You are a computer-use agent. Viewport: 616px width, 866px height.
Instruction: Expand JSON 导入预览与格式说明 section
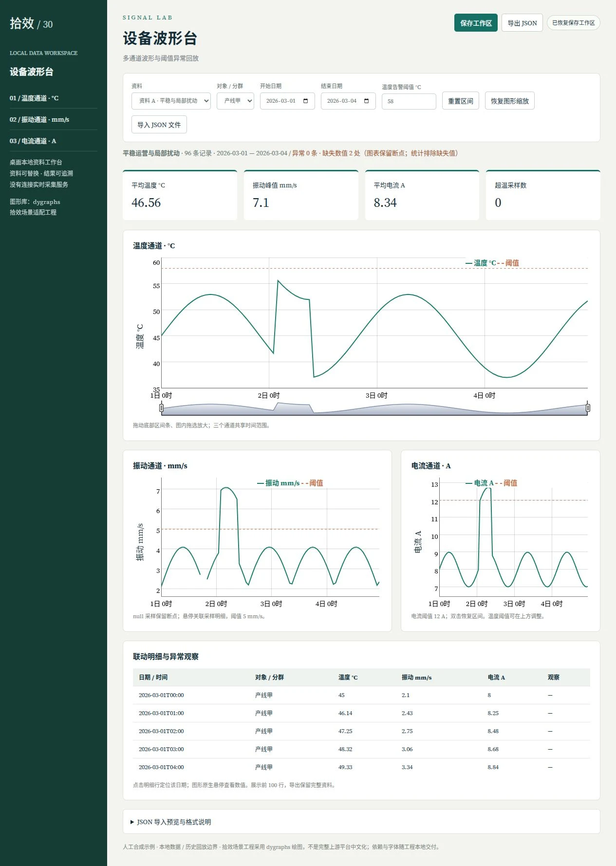tap(170, 822)
